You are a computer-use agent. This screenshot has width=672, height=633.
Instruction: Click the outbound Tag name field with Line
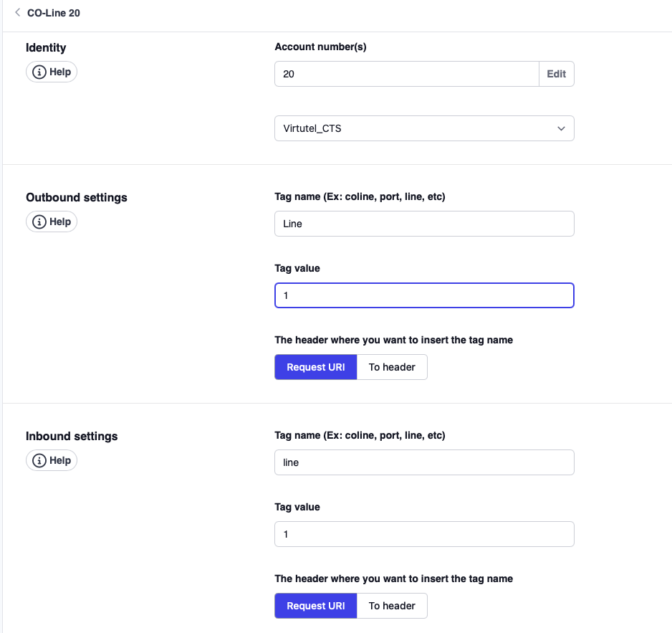click(x=424, y=224)
